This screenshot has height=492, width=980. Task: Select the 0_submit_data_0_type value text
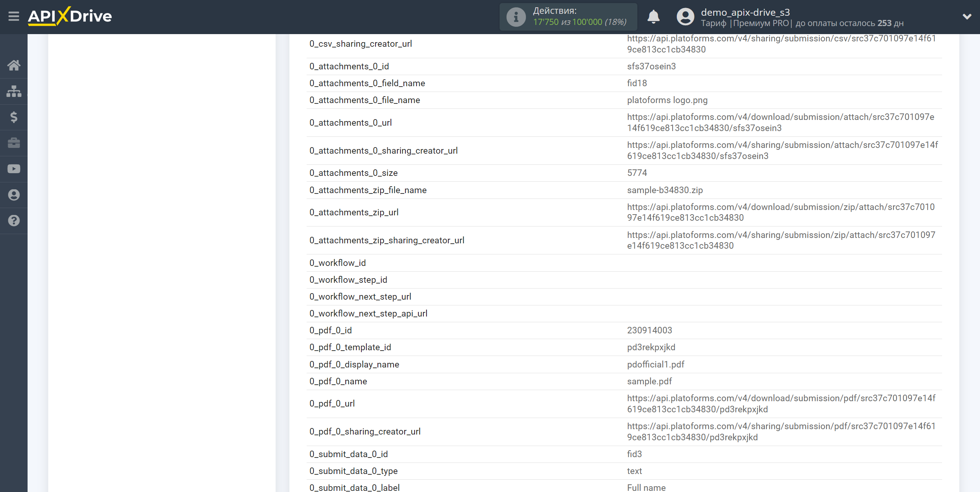coord(634,471)
